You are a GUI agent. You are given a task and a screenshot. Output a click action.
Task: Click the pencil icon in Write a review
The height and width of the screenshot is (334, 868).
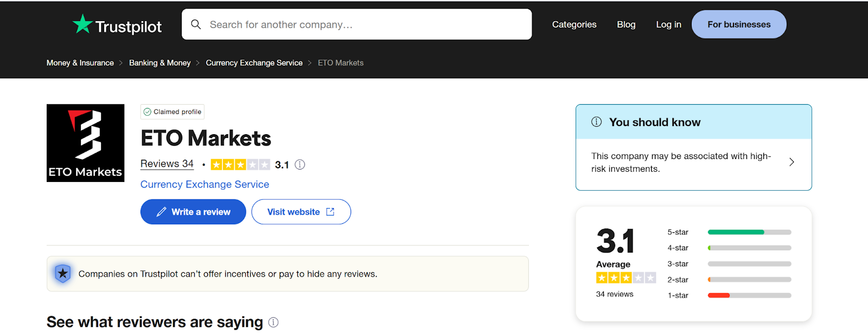click(161, 212)
